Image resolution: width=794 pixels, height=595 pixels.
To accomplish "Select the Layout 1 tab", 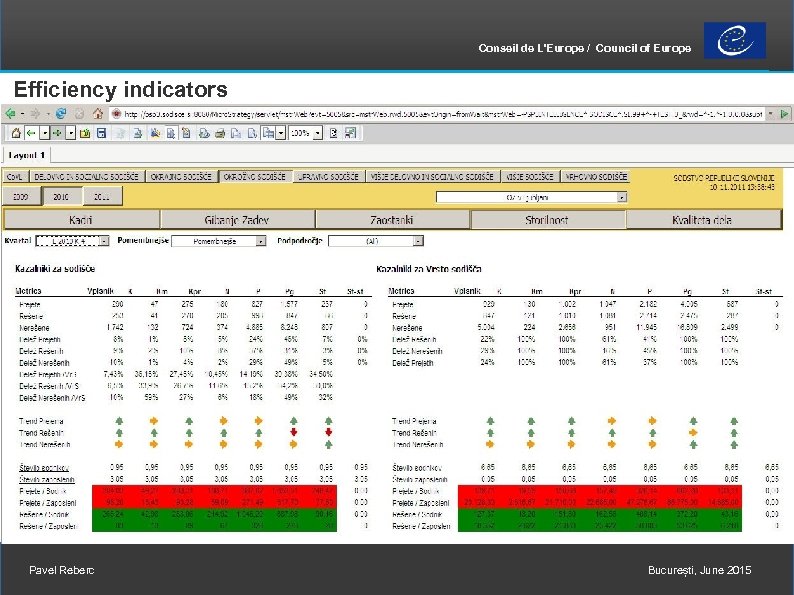I will [x=26, y=155].
